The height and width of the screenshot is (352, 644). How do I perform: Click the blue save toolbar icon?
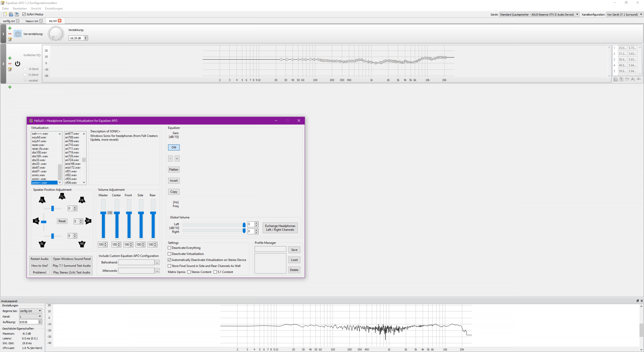[x=11, y=14]
